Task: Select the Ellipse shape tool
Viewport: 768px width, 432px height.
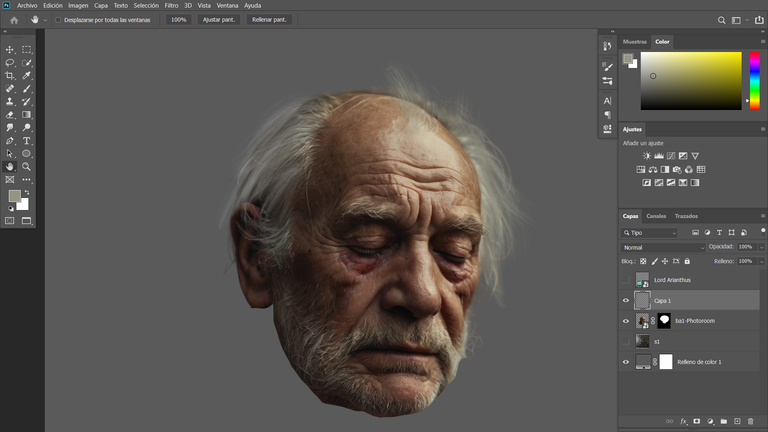Action: pos(26,153)
